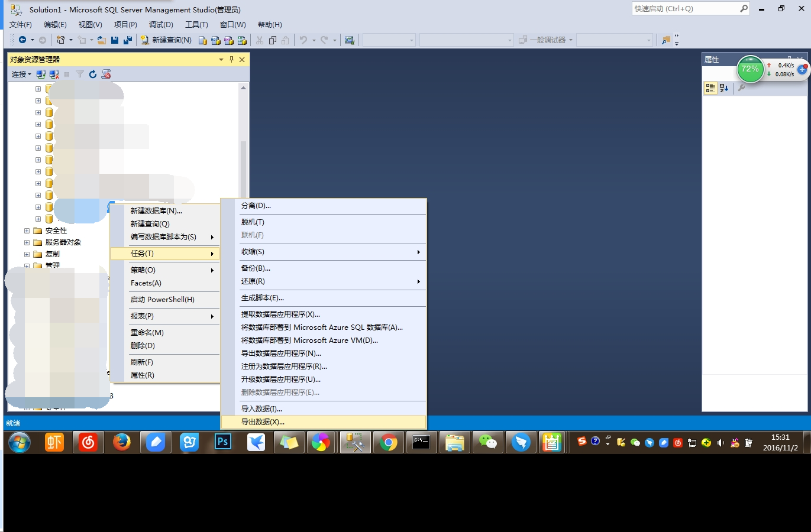
Task: Open the 编辑(E) menu
Action: [x=55, y=25]
